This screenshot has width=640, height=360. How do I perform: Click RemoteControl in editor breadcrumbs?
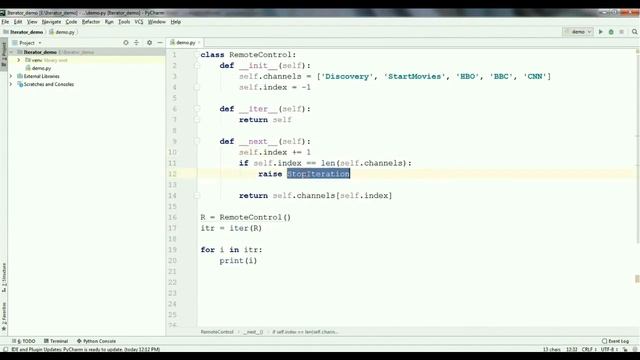(217, 332)
